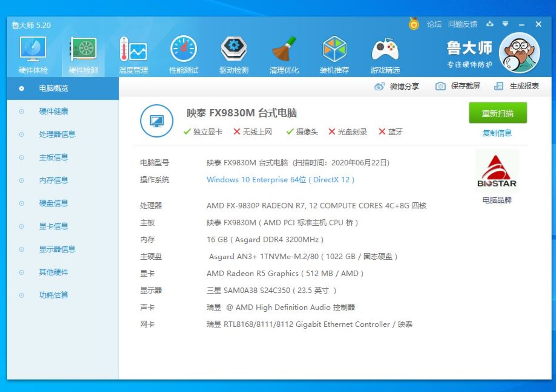Click the round computer monitor icon
The height and width of the screenshot is (392, 556).
[x=156, y=121]
